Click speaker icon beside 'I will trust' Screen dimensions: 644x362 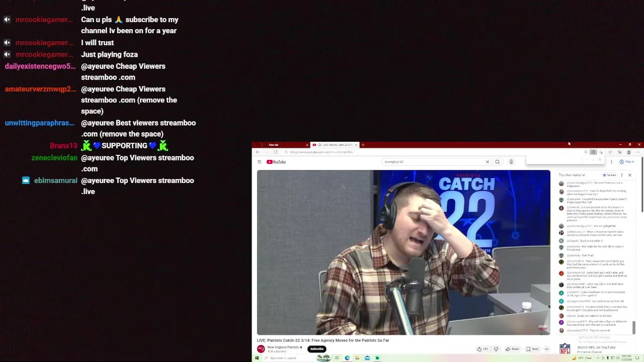pyautogui.click(x=7, y=43)
